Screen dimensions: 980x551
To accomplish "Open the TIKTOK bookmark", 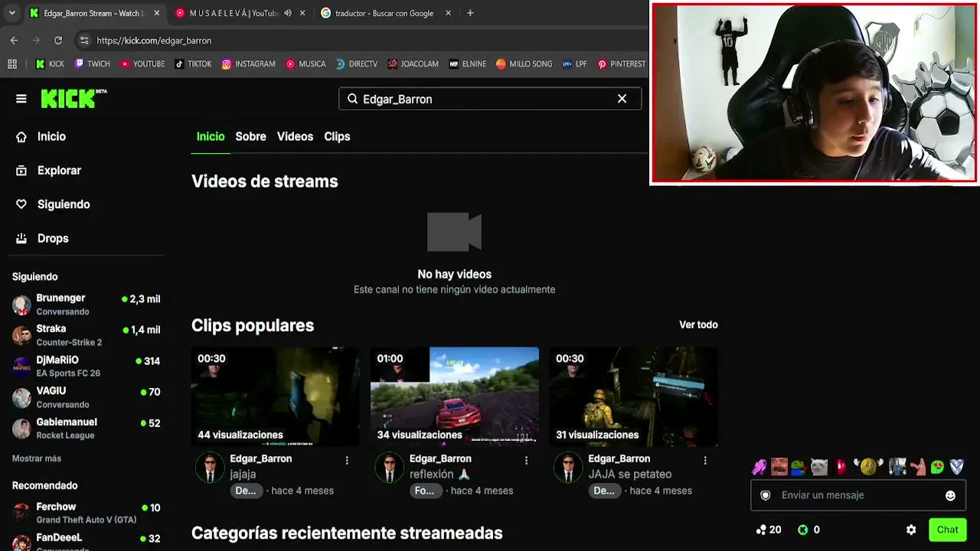I will 193,64.
